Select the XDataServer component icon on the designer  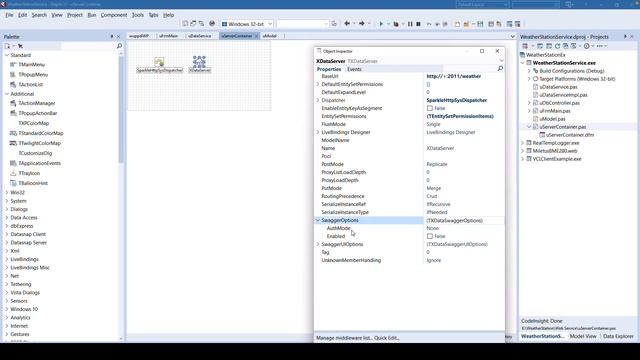tap(199, 62)
